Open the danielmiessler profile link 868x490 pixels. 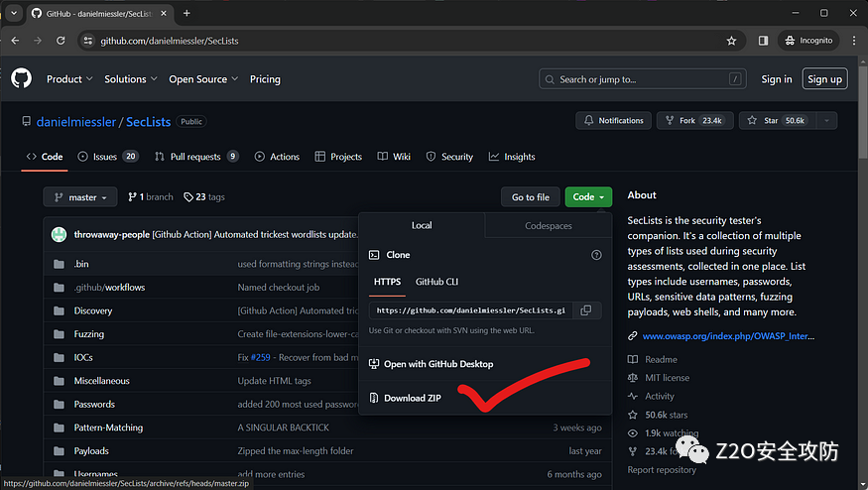[76, 122]
